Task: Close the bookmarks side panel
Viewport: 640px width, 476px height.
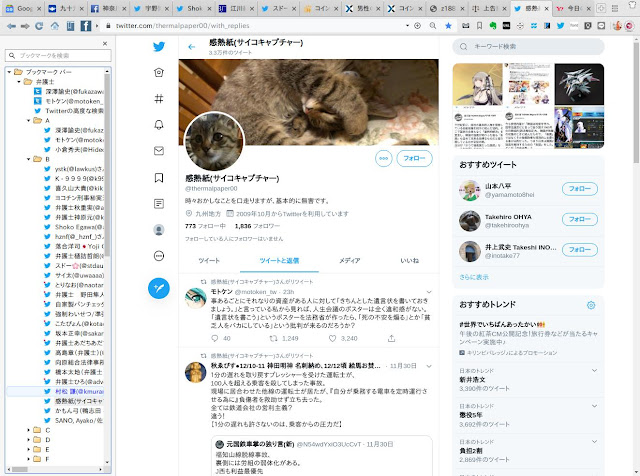Action: (105, 43)
